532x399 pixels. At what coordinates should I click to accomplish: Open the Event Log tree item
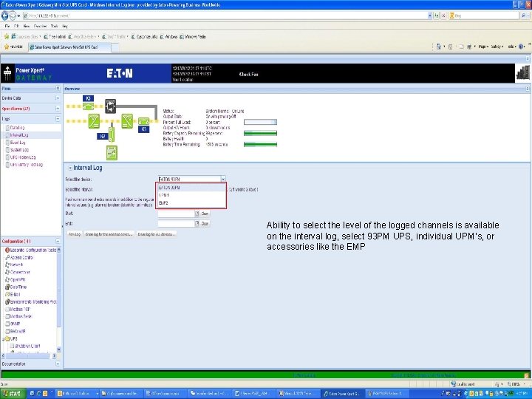[17, 143]
